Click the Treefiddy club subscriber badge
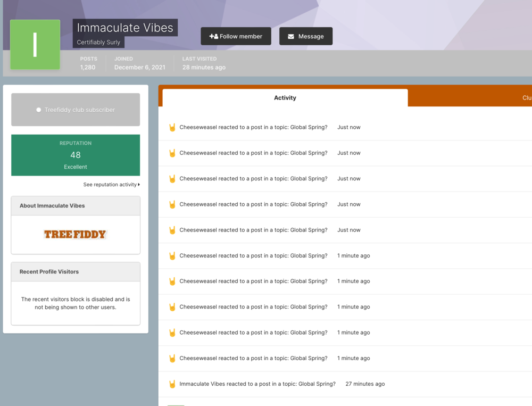Image resolution: width=532 pixels, height=406 pixels. coord(75,110)
